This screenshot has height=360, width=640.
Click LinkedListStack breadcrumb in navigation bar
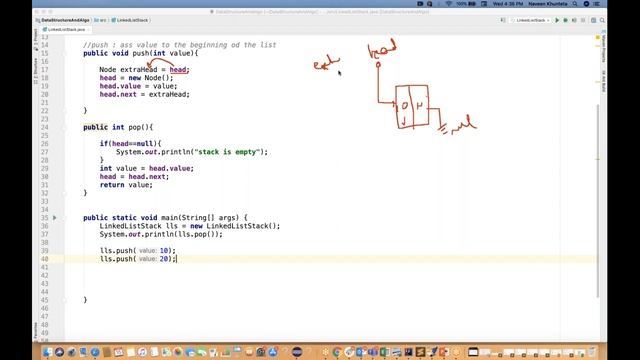(130, 20)
